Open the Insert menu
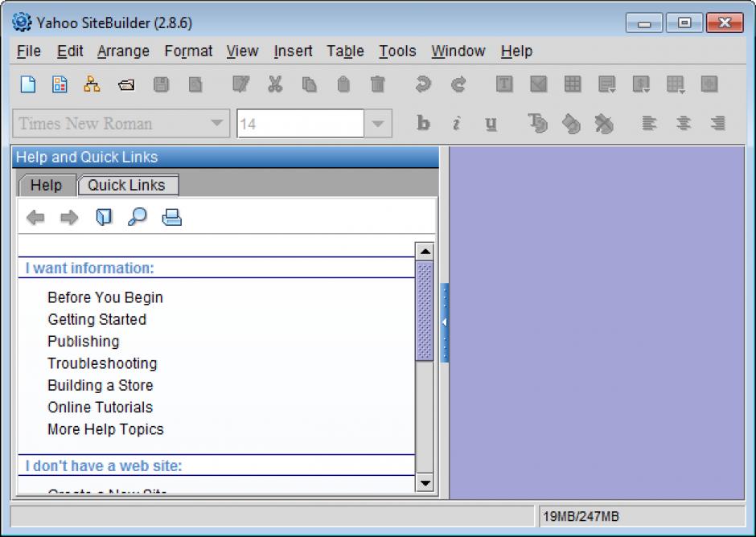This screenshot has width=756, height=537. pyautogui.click(x=293, y=51)
